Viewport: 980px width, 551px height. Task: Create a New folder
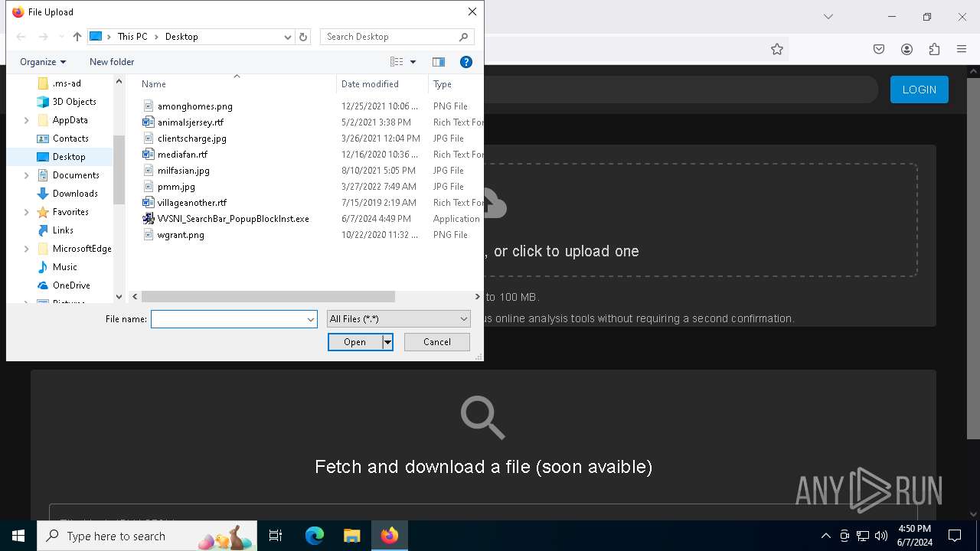point(112,62)
